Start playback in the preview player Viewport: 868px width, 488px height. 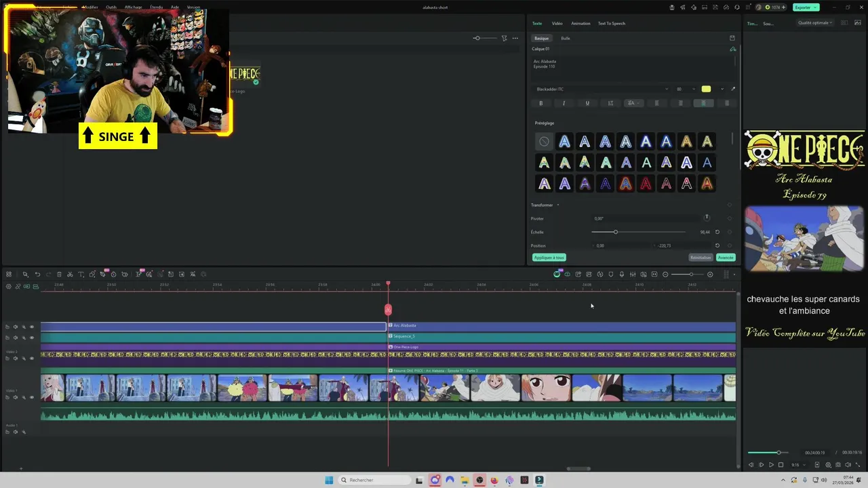[771, 465]
